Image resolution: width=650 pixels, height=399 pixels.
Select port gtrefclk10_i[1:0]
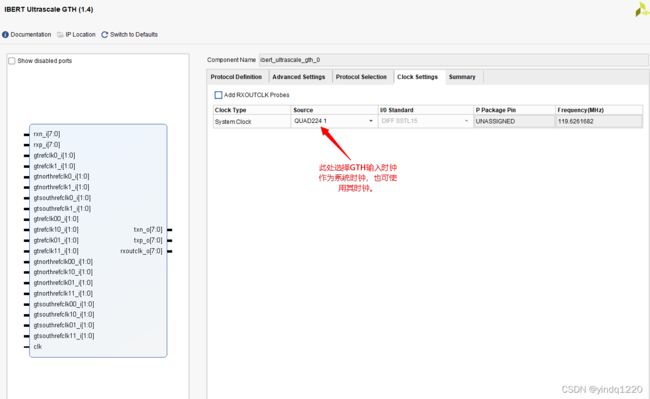(56, 230)
